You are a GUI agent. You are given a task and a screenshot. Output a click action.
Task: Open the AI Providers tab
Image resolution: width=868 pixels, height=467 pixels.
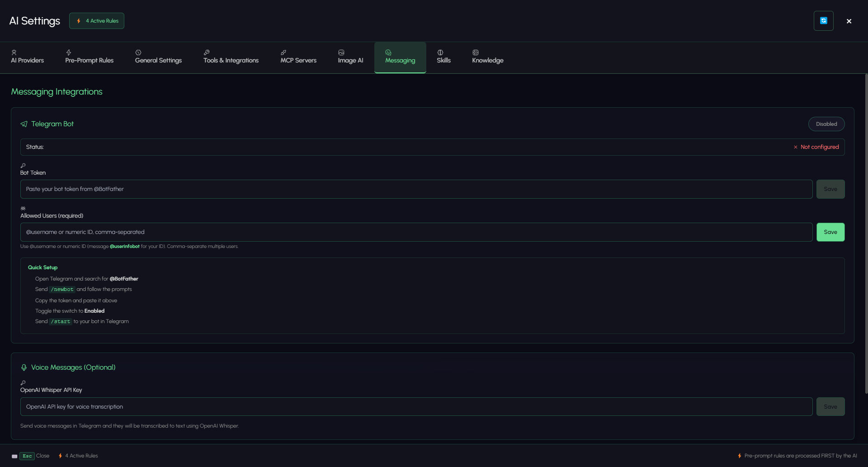28,57
